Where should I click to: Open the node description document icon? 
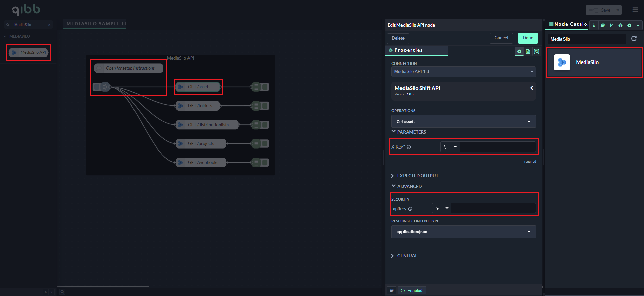coord(528,51)
